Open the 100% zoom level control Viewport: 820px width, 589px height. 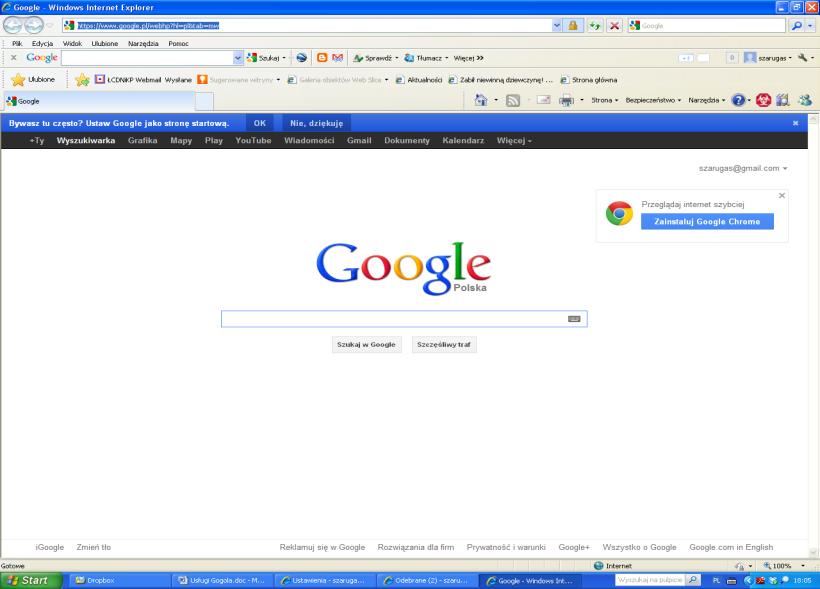783,566
